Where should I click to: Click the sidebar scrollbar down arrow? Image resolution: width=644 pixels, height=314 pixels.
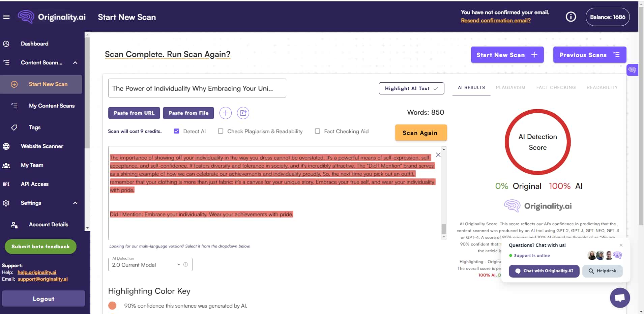[87, 228]
